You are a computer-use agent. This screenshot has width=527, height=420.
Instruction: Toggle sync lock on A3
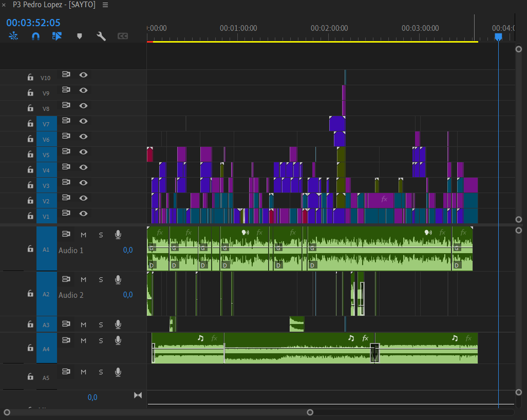(x=66, y=324)
